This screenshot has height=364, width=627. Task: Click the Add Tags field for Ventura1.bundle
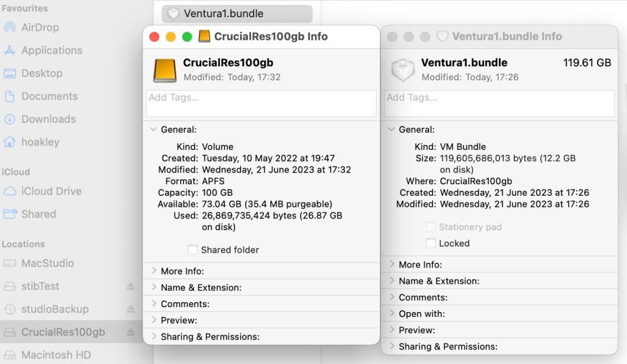pos(499,103)
